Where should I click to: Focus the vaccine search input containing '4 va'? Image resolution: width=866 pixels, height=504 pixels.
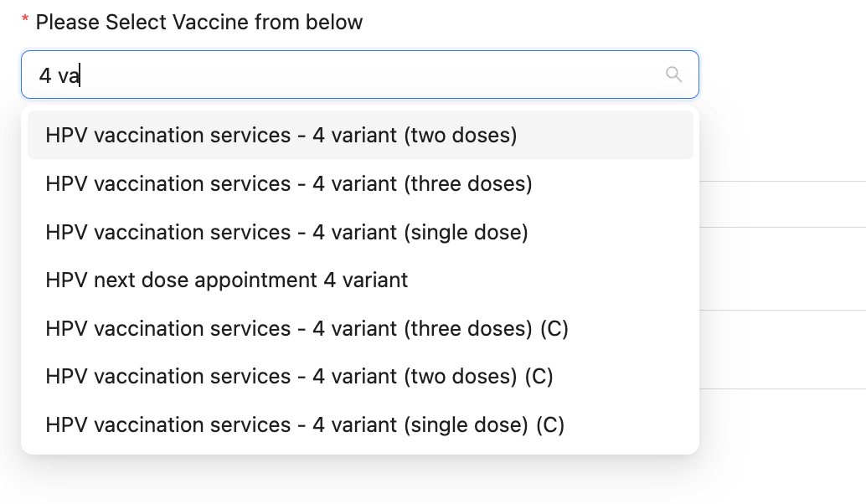pos(335,75)
